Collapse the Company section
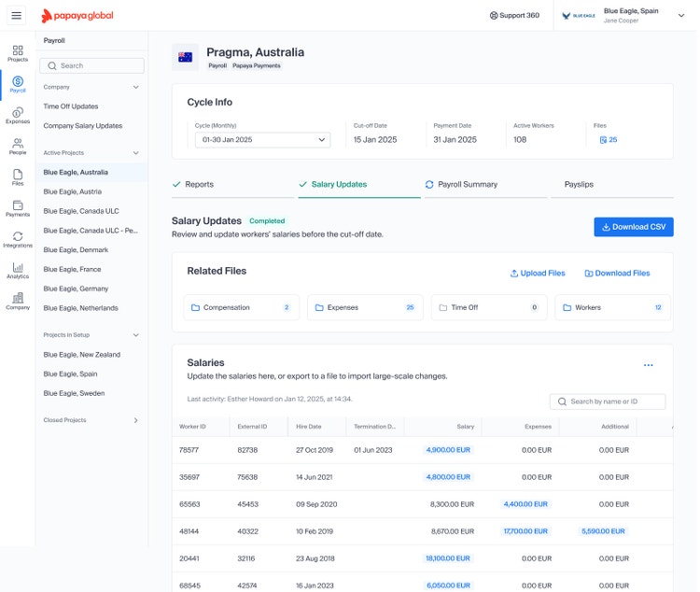This screenshot has width=700, height=592. coord(135,87)
